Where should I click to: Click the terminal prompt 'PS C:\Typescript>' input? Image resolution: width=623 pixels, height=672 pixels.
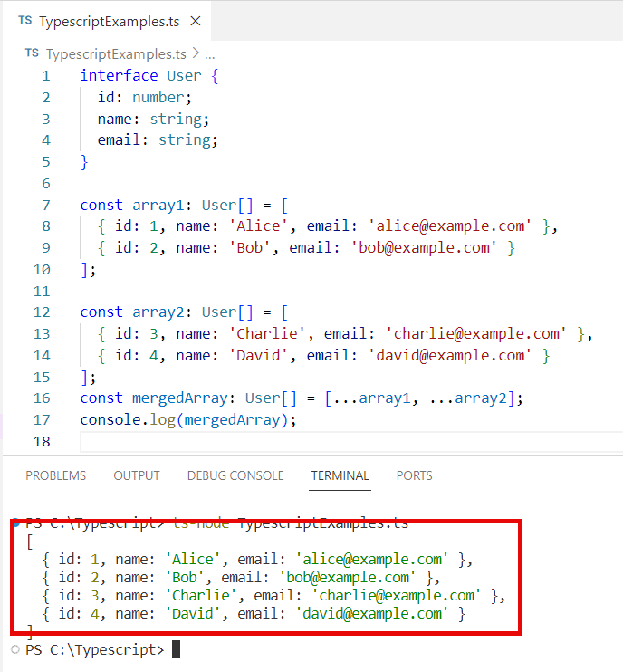click(95, 650)
